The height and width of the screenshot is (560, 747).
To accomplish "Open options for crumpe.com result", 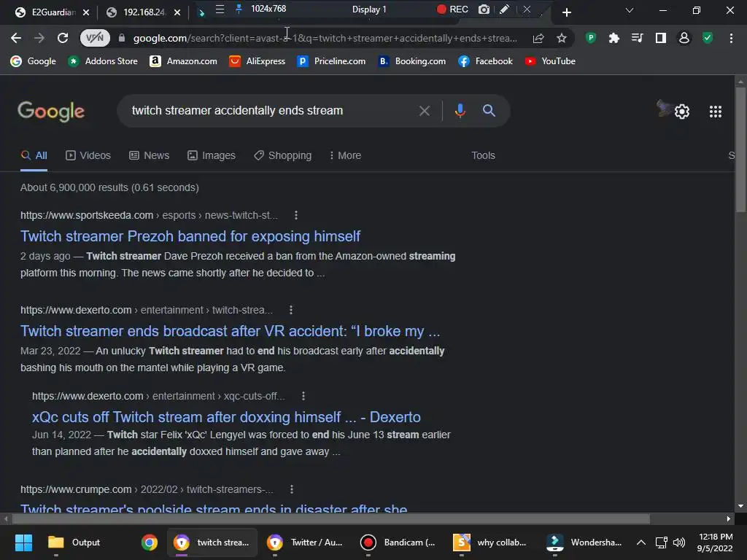I will [x=292, y=489].
